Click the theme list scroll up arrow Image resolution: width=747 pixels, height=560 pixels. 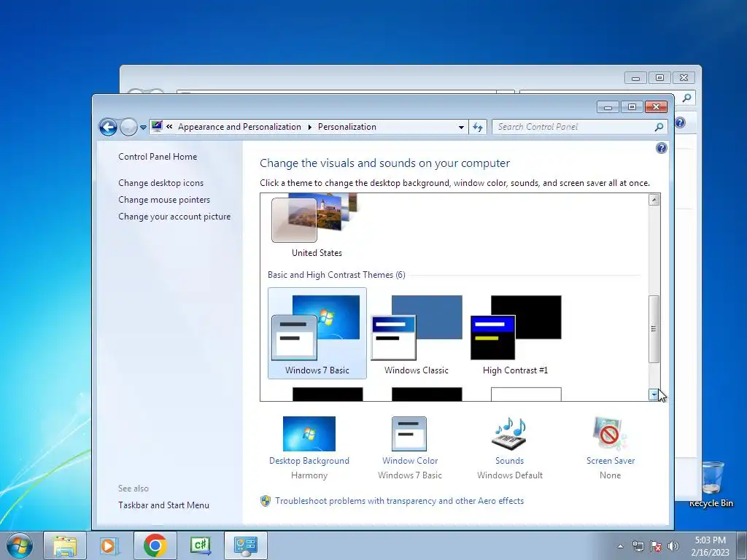click(x=654, y=200)
